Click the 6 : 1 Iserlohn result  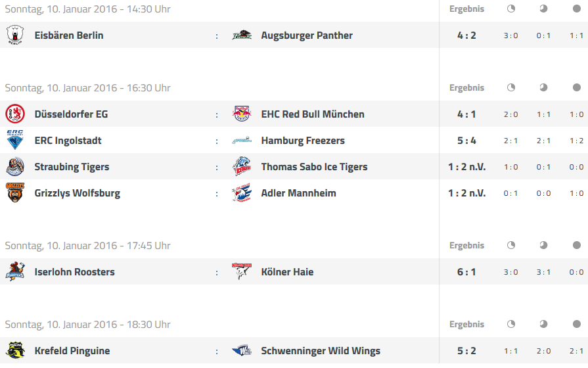tap(466, 272)
